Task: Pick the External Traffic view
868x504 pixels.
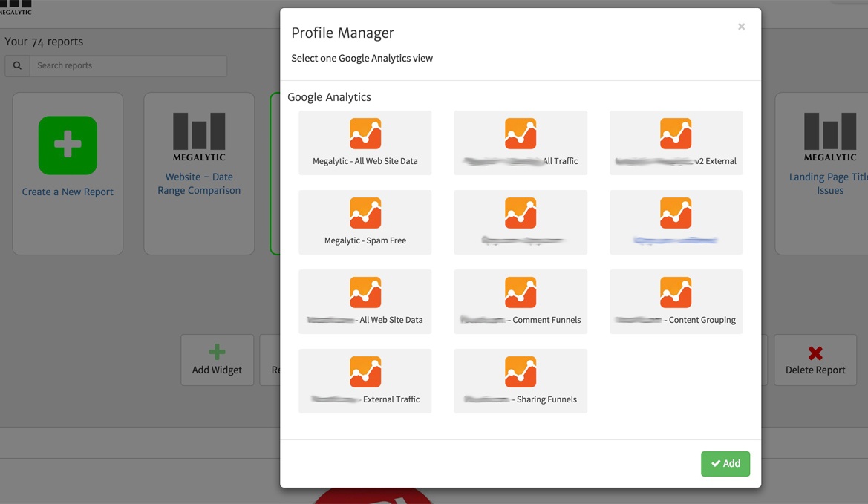Action: click(365, 381)
